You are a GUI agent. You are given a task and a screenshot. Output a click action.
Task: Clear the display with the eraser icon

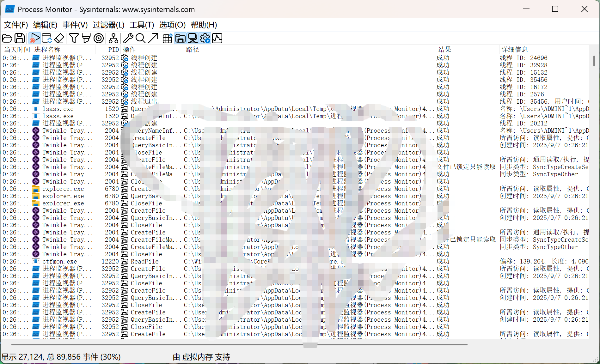(x=59, y=39)
